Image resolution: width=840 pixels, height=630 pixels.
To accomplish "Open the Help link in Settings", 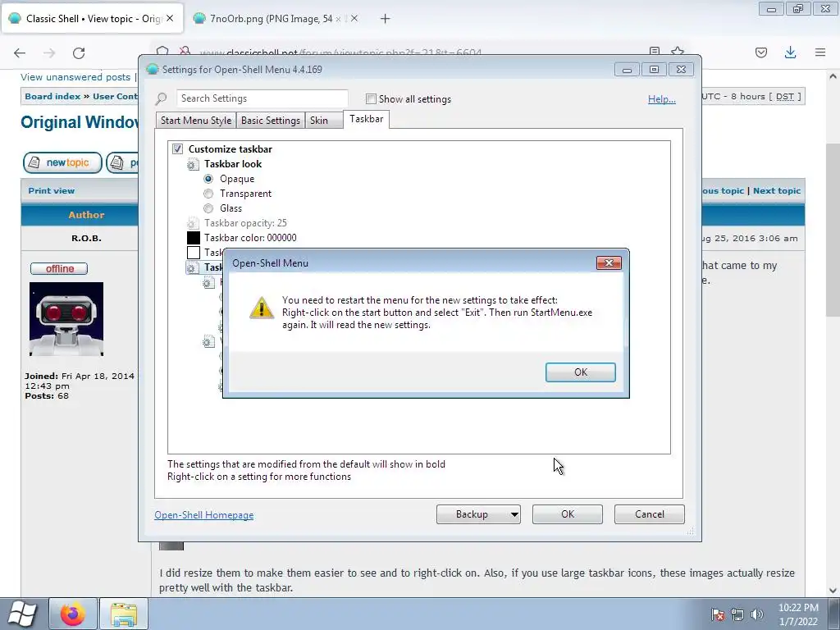I will point(662,99).
